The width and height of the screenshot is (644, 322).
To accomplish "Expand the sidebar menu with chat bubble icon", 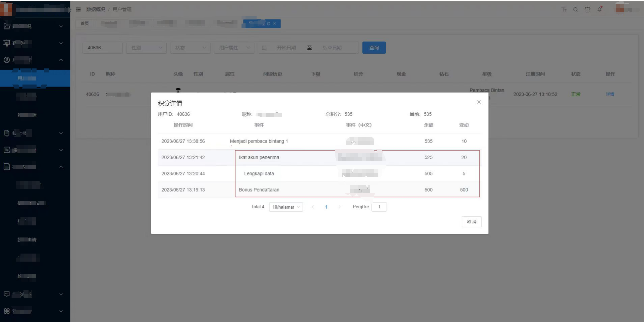I will tap(35, 294).
